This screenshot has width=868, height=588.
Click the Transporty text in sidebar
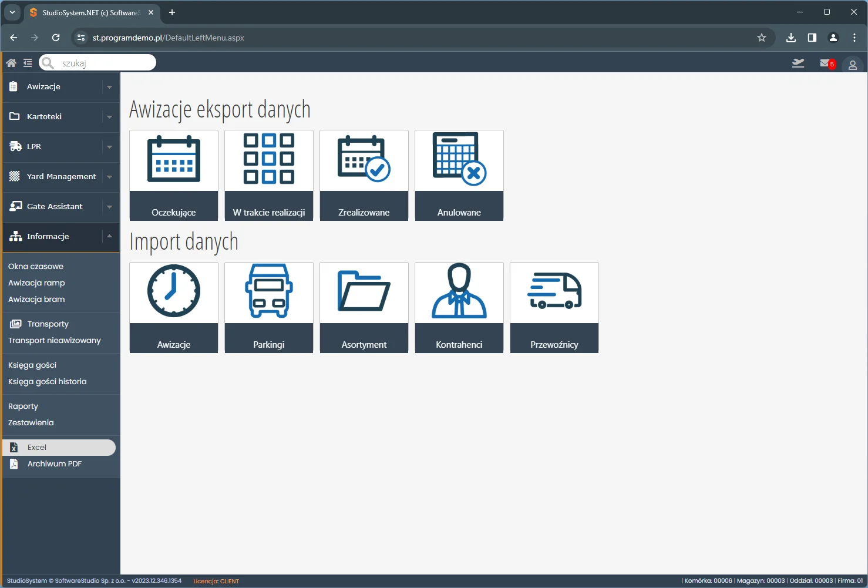coord(48,324)
